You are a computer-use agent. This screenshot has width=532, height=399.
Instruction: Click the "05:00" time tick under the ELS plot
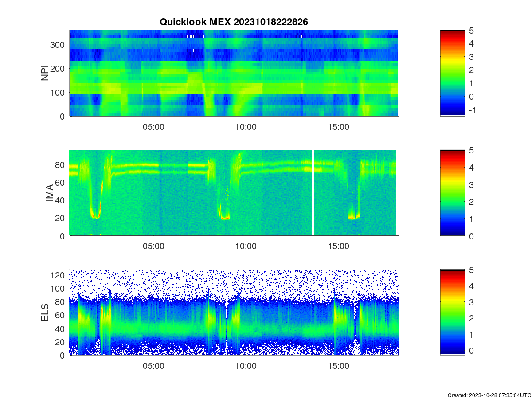pos(153,366)
